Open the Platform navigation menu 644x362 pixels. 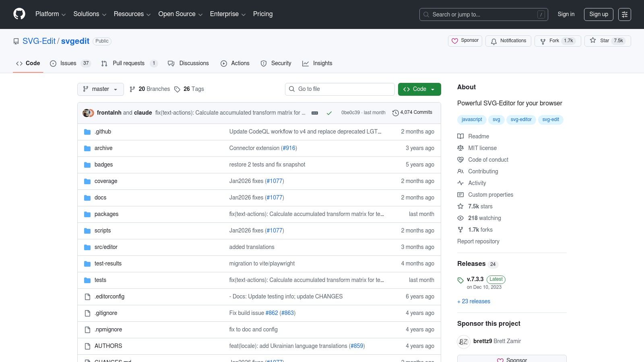click(x=50, y=14)
